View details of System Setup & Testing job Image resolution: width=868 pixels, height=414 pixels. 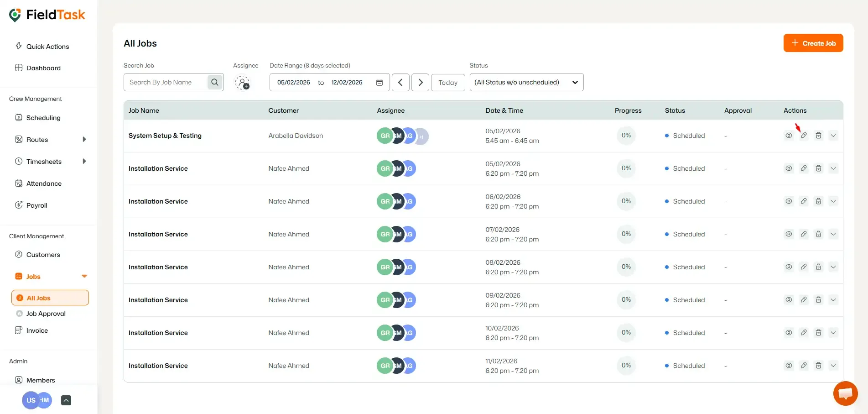pyautogui.click(x=789, y=135)
